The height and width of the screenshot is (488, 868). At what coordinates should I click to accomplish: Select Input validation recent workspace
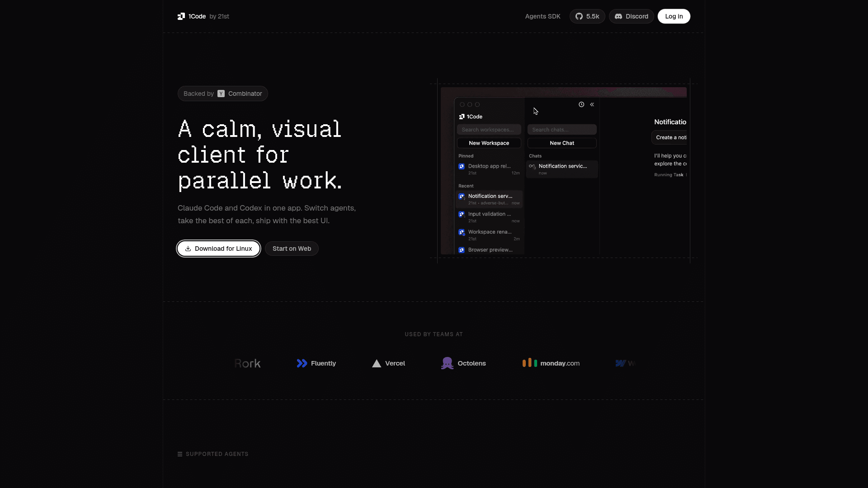click(x=489, y=217)
